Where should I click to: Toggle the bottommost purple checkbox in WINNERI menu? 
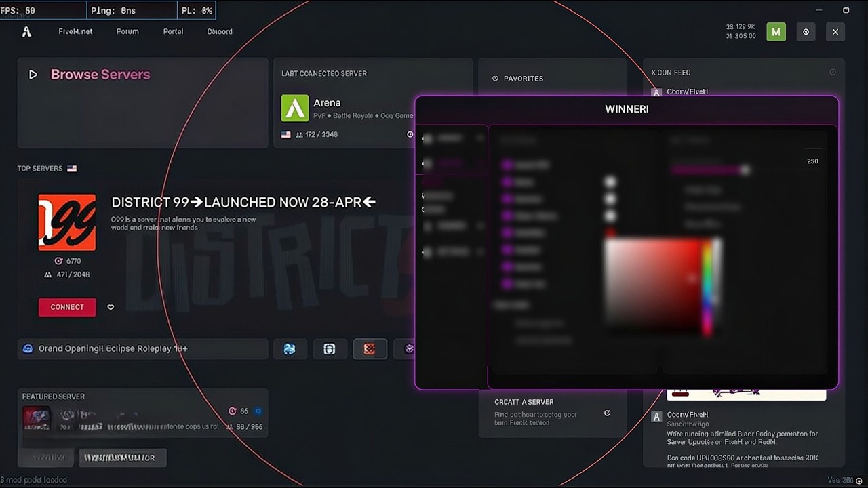click(507, 284)
